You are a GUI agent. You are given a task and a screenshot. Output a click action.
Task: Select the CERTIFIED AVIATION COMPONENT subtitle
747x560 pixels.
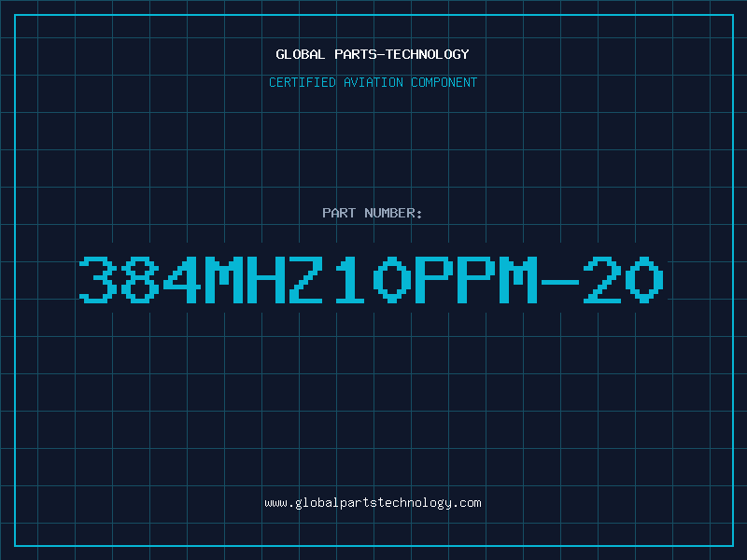[x=373, y=82]
